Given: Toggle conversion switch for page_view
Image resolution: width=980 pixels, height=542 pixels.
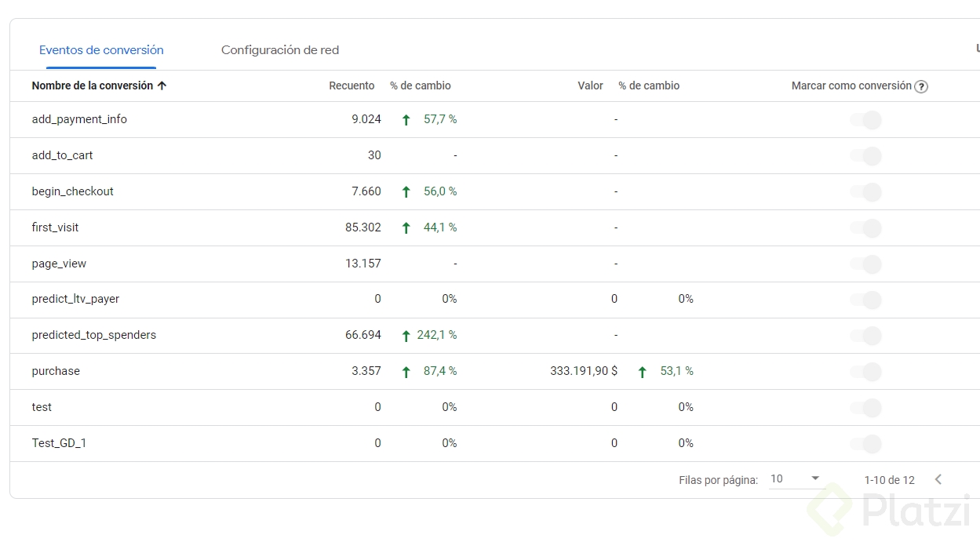Looking at the screenshot, I should tap(866, 264).
